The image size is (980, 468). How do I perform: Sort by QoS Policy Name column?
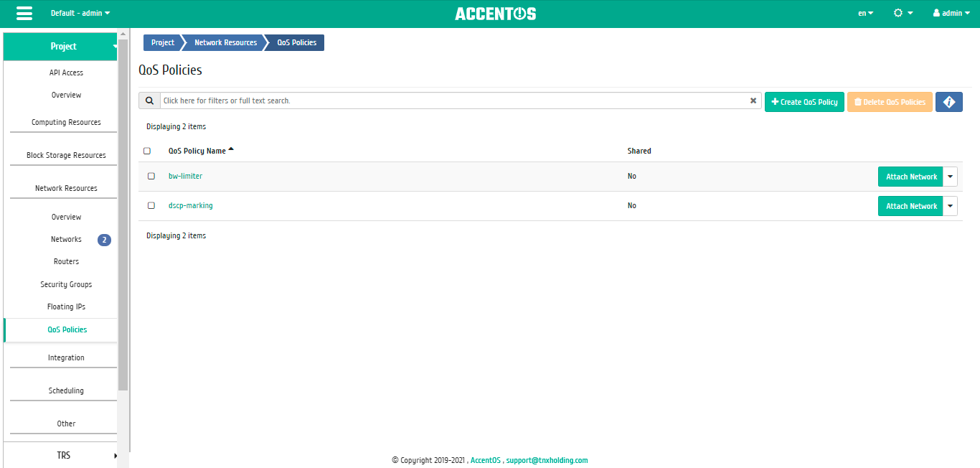[201, 151]
